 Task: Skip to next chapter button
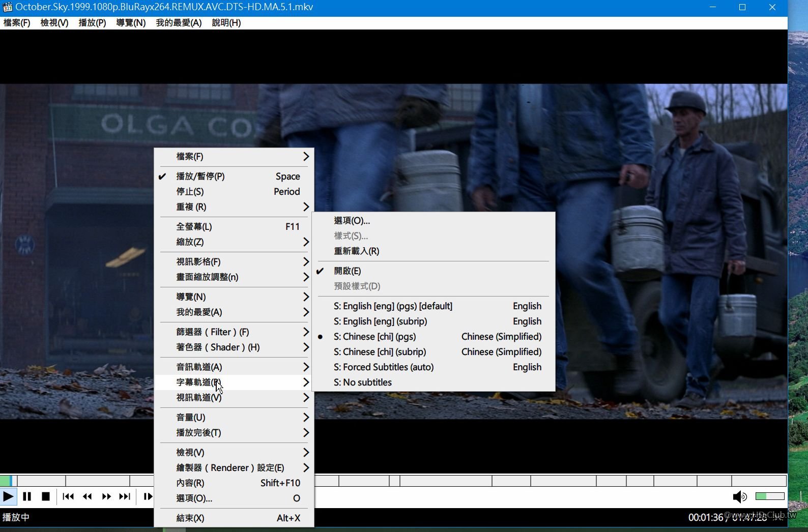point(125,496)
